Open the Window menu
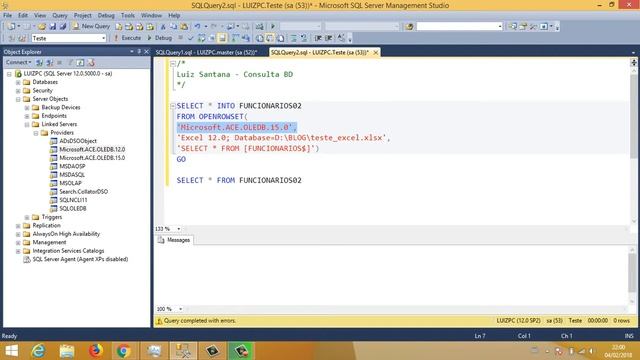640x360 pixels. coord(151,15)
